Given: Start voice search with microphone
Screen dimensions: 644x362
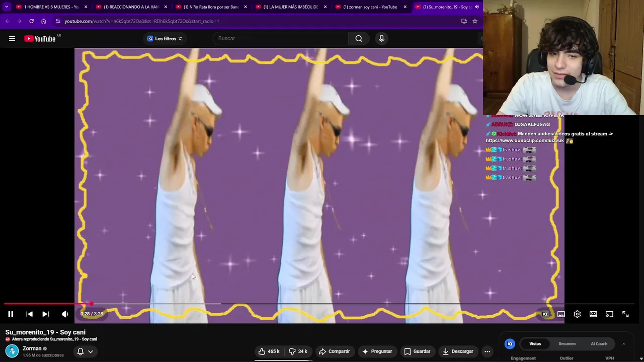Looking at the screenshot, I should [381, 39].
